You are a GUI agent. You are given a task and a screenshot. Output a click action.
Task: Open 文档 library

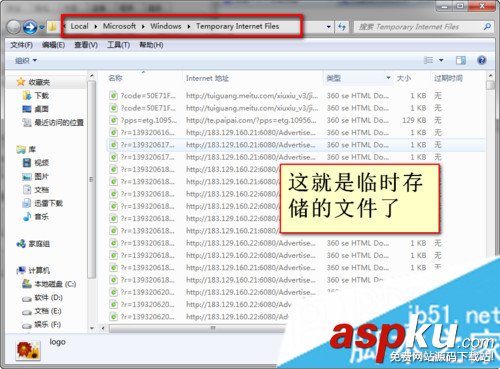36,190
